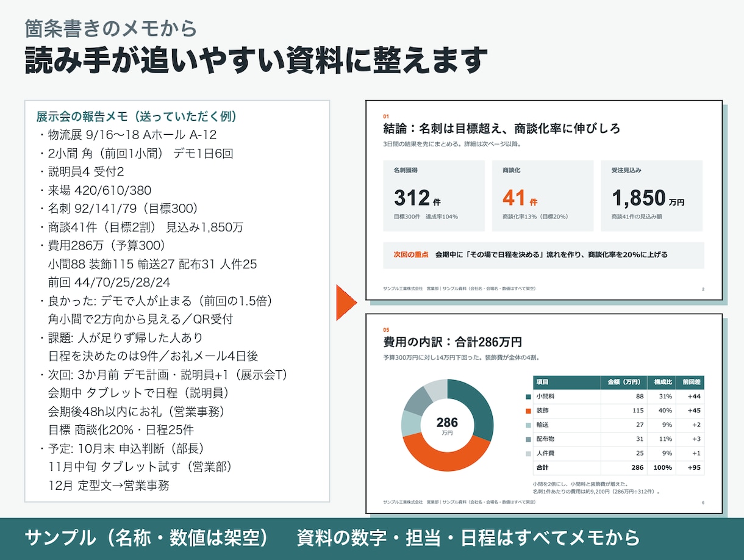Click donut chart center 286 万円
This screenshot has width=744, height=560.
(447, 425)
